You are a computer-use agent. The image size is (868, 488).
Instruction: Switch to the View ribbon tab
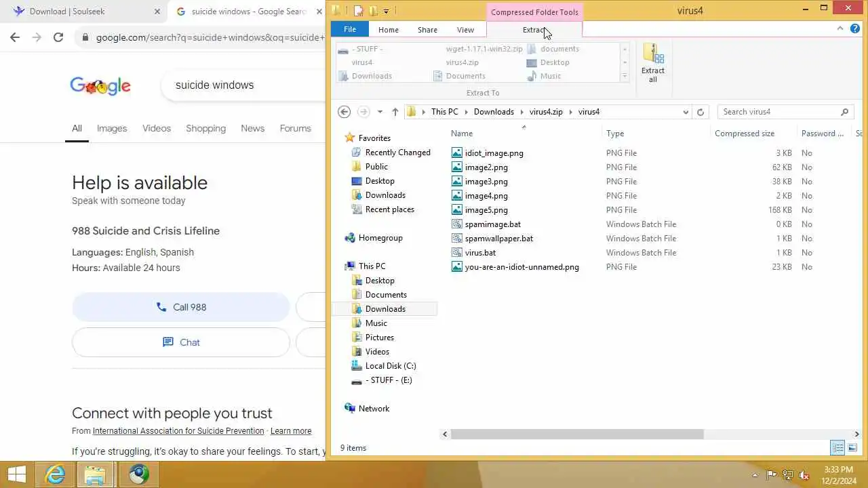tap(465, 30)
